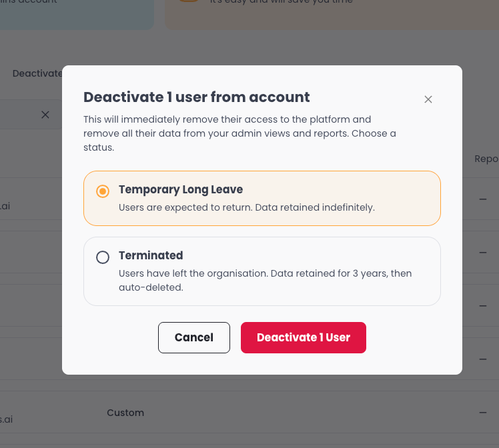Viewport: 499px width, 448px height.
Task: Click 'Users have left the organisation' description
Action: coord(265,280)
